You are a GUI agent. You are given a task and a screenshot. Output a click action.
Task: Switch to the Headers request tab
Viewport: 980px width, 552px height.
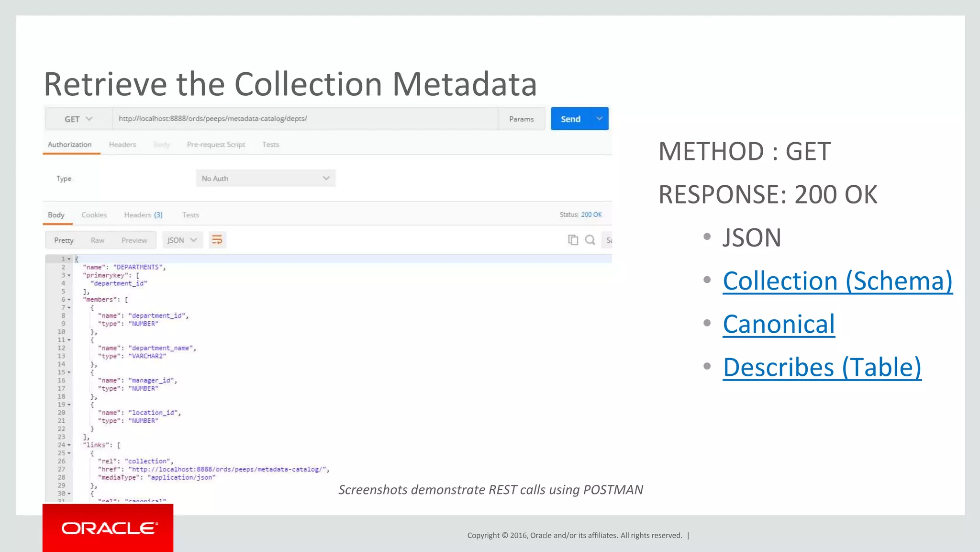pos(122,145)
